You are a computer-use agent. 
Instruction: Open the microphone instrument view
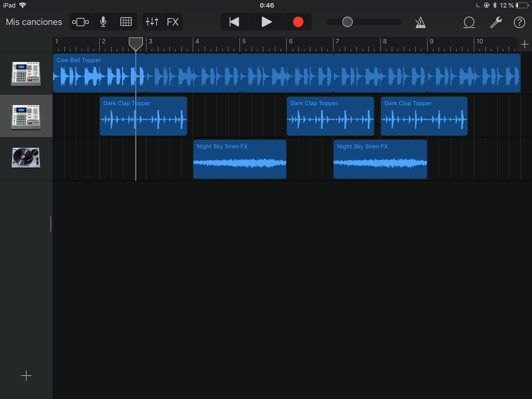(103, 22)
